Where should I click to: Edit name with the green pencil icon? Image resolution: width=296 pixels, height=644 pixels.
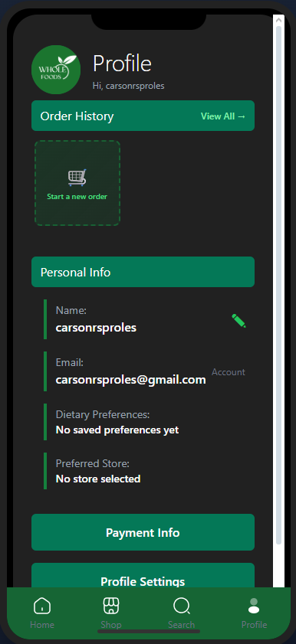(238, 321)
